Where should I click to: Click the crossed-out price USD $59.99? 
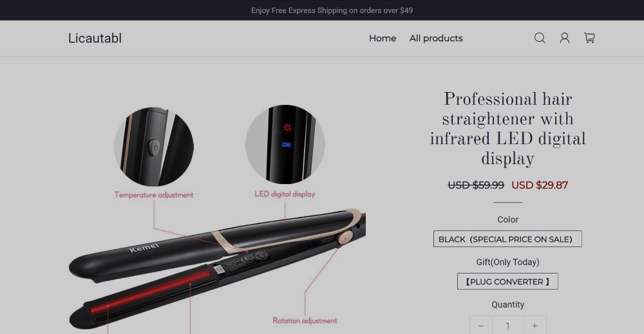tap(476, 185)
